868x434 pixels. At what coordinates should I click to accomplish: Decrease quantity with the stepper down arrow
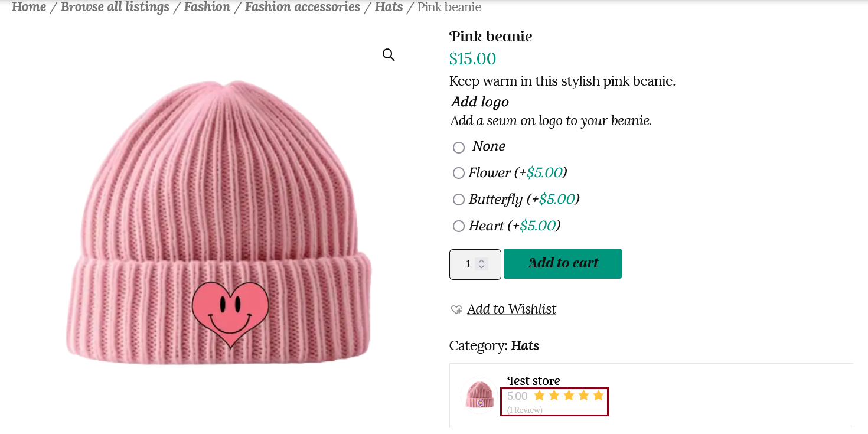click(482, 267)
